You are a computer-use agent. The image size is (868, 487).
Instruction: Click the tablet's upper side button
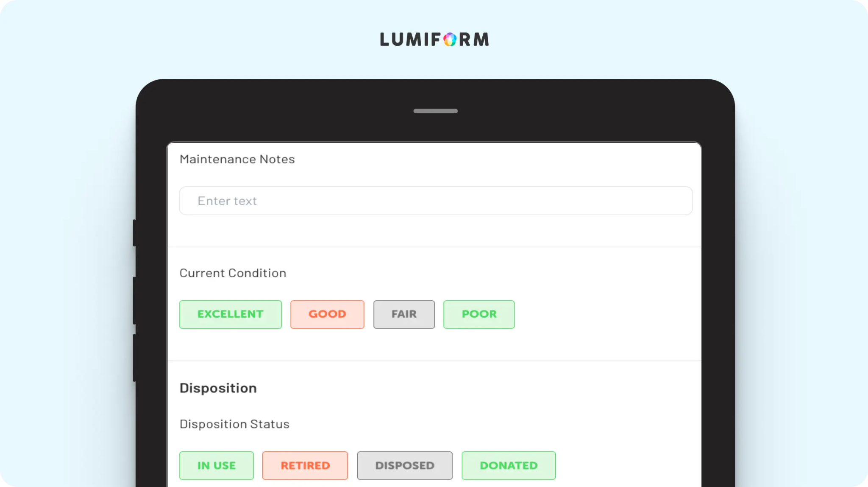pos(134,233)
